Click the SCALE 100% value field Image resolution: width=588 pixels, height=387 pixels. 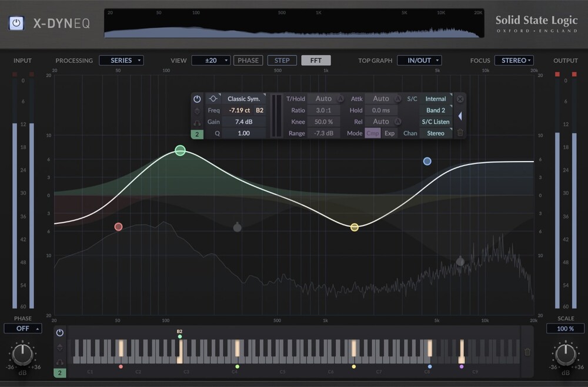[565, 328]
